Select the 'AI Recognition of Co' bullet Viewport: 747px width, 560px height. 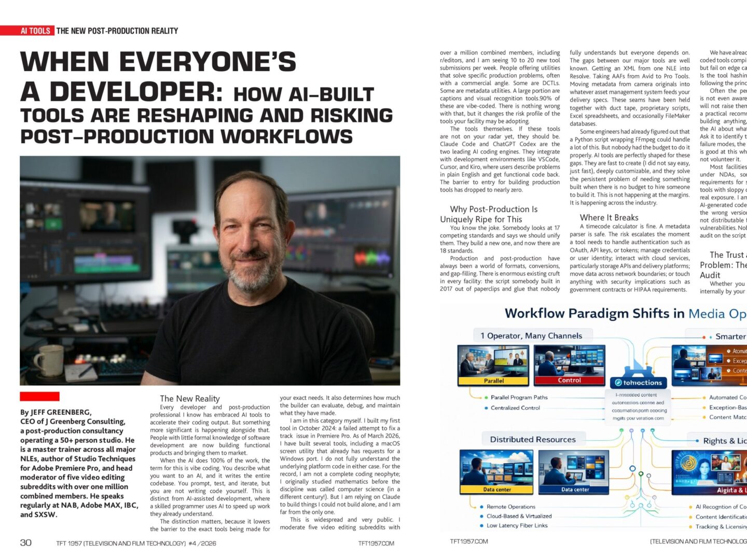tap(721, 507)
